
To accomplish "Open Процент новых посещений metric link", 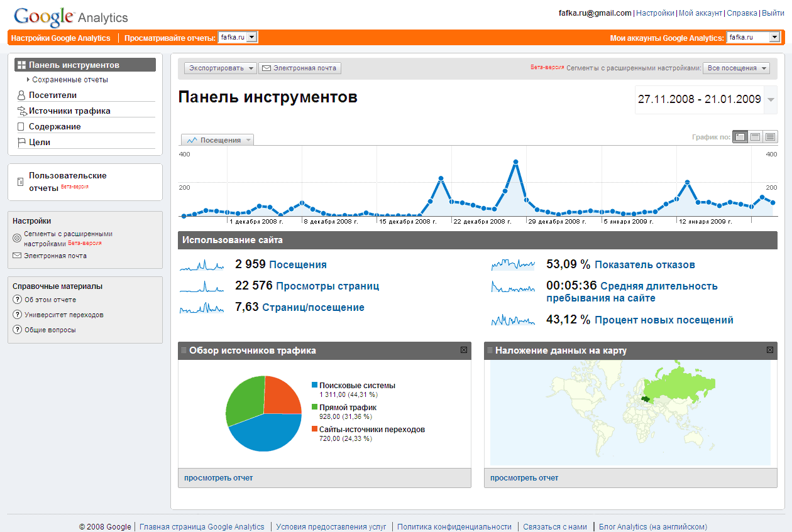I will click(664, 320).
